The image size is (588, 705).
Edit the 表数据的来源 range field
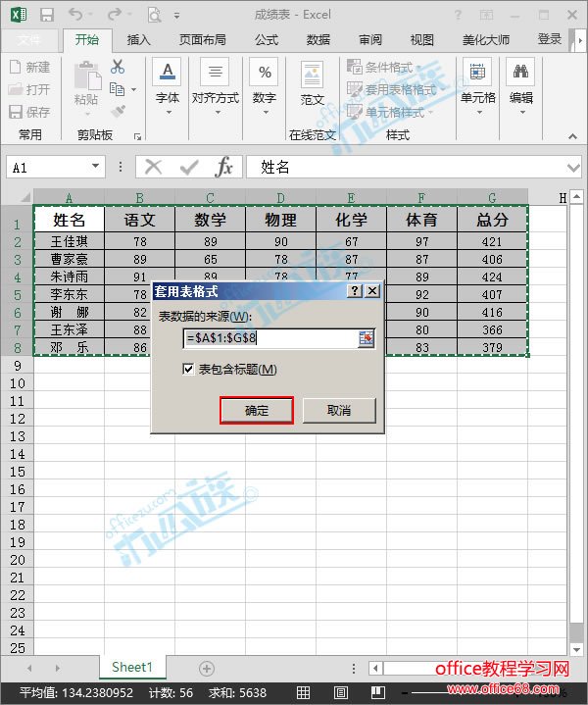[270, 338]
